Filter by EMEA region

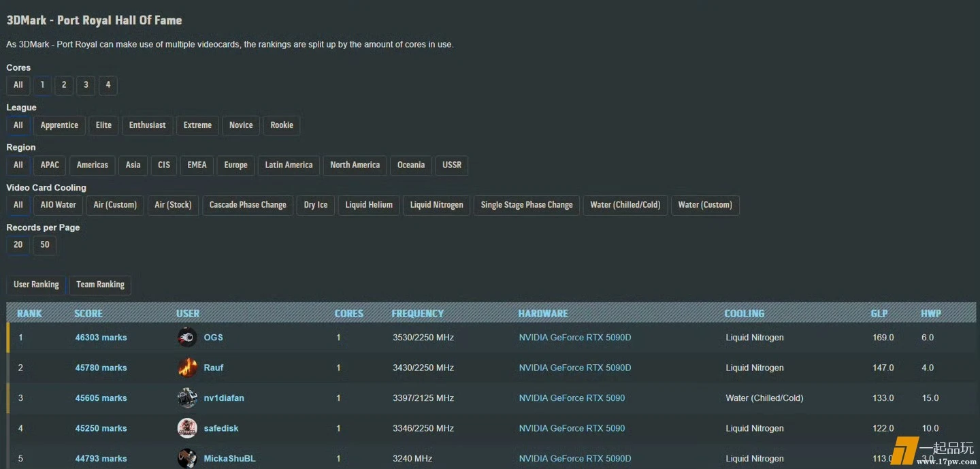tap(197, 165)
